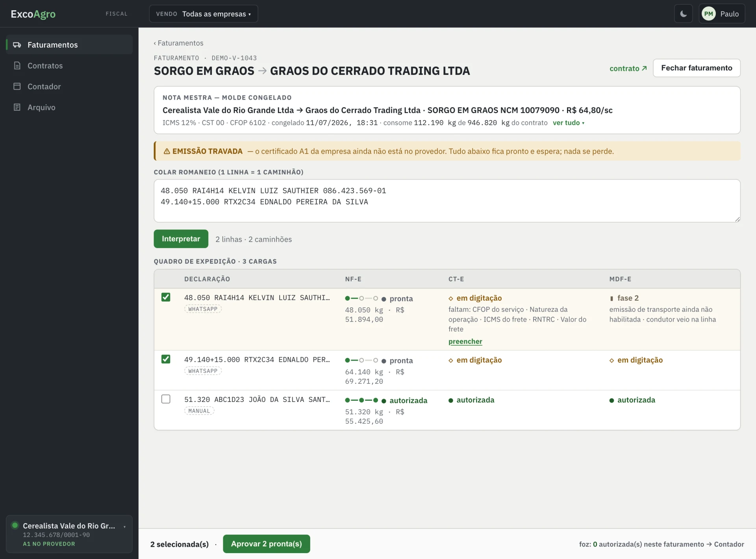Click the fase 2 bar icon

611,299
